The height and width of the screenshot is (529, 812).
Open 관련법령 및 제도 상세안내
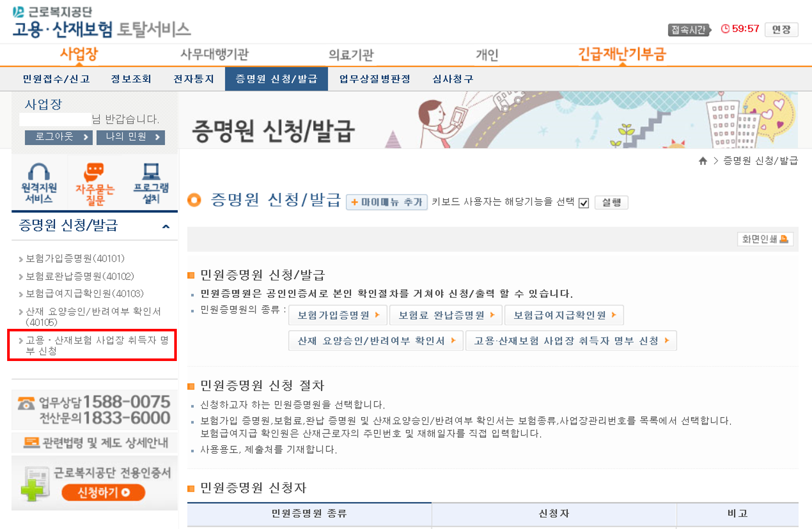point(95,443)
